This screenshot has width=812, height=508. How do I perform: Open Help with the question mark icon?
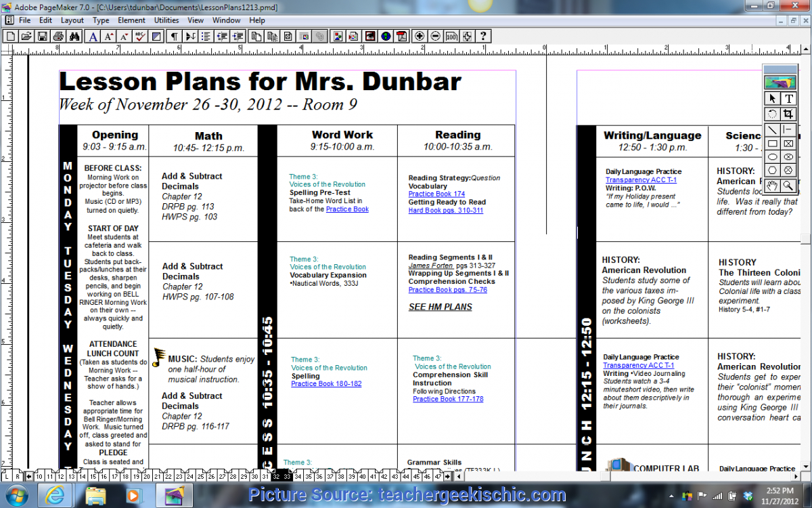pos(484,36)
